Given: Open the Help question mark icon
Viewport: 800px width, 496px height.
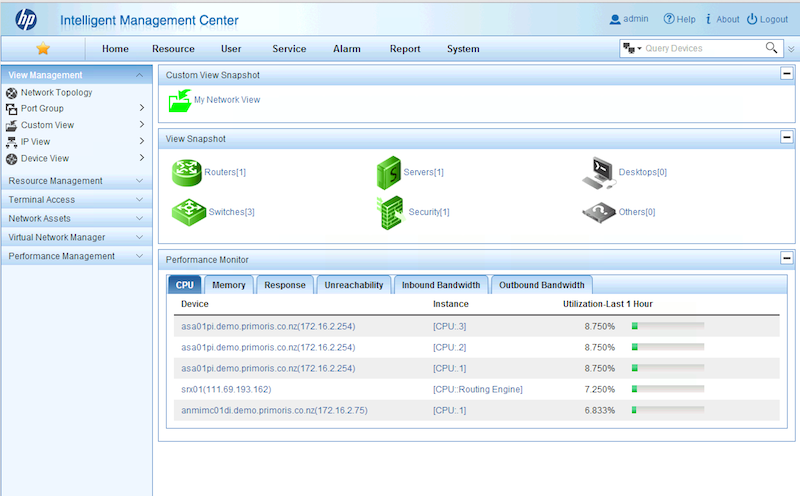Looking at the screenshot, I should (x=668, y=19).
